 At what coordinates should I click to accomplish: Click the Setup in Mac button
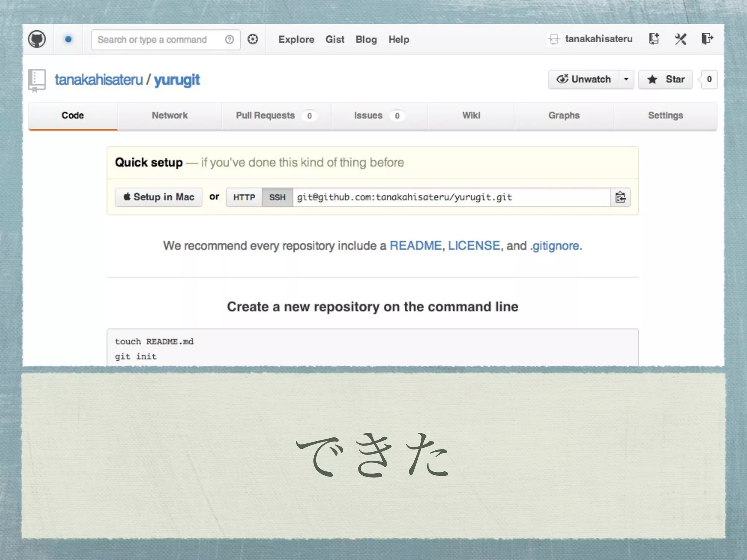pyautogui.click(x=159, y=197)
